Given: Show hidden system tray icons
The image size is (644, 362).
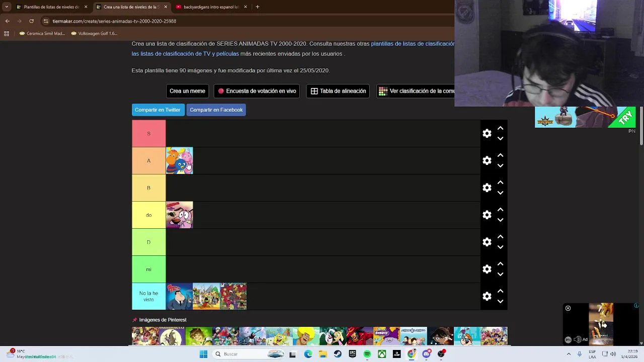Looking at the screenshot, I should (569, 354).
